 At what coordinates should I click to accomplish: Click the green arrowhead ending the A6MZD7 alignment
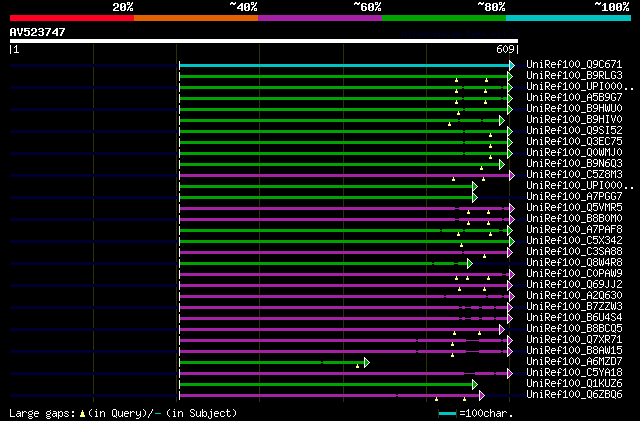point(367,362)
